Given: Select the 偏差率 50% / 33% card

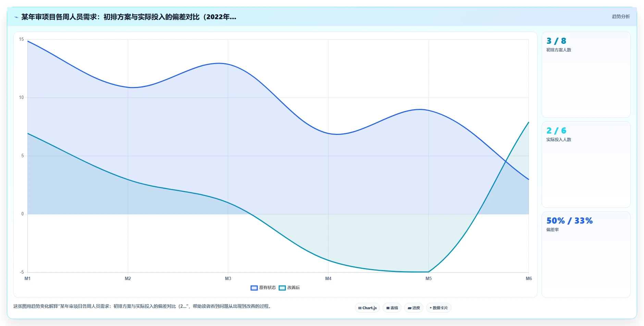Looking at the screenshot, I should 586,254.
